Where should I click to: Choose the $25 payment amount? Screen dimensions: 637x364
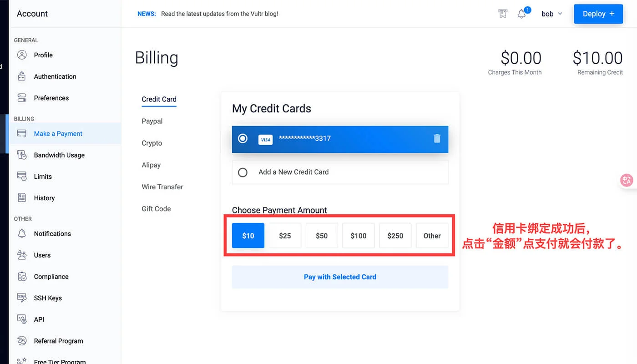(285, 236)
